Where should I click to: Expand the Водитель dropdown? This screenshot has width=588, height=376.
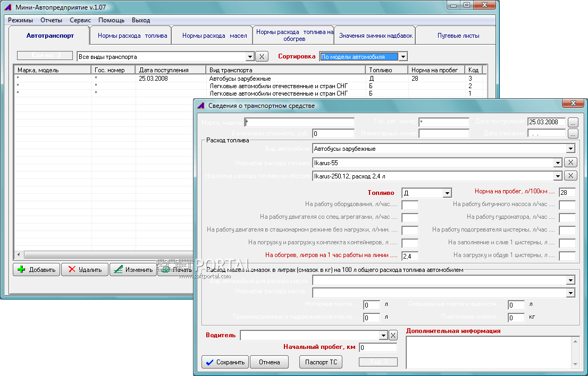(x=383, y=336)
